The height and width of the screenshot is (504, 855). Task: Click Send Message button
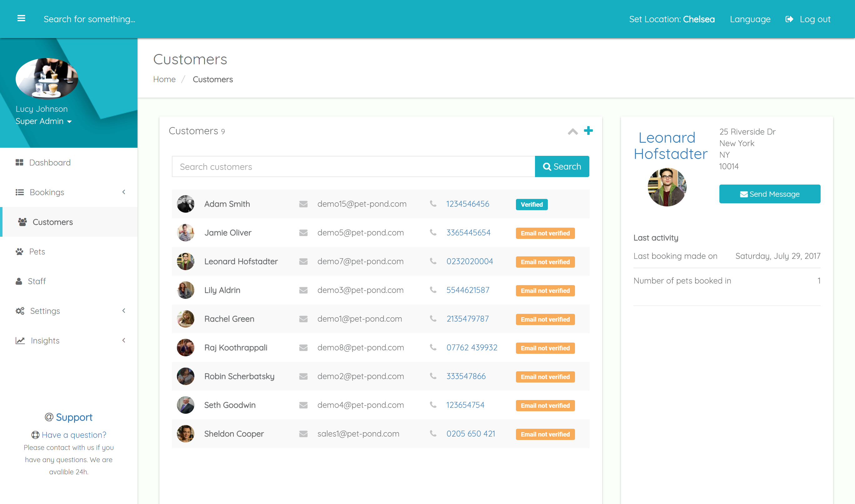[x=770, y=194]
